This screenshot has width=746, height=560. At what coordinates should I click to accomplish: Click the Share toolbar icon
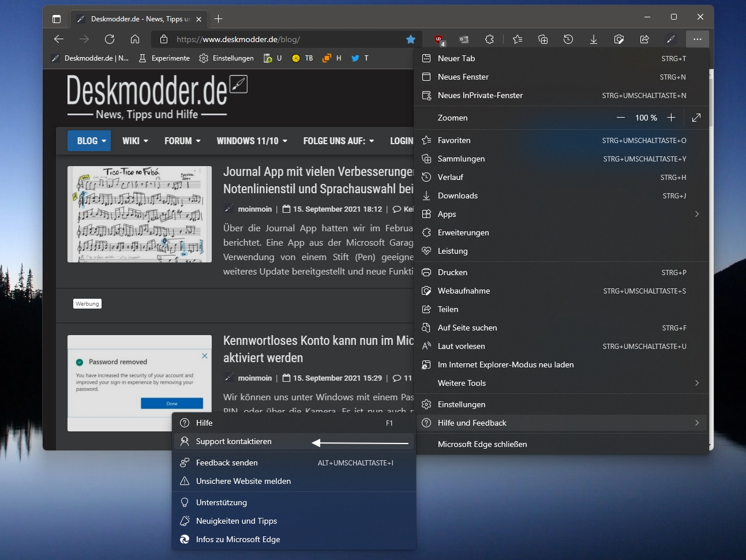[x=644, y=39]
